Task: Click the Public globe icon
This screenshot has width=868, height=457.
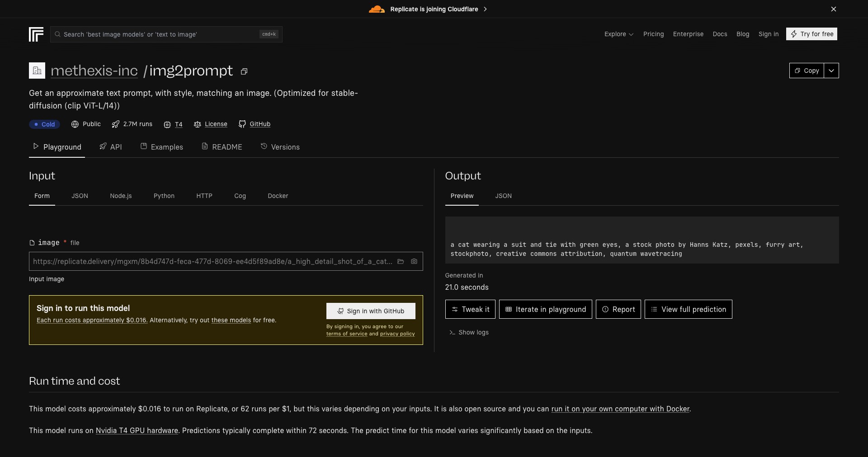Action: click(x=75, y=124)
